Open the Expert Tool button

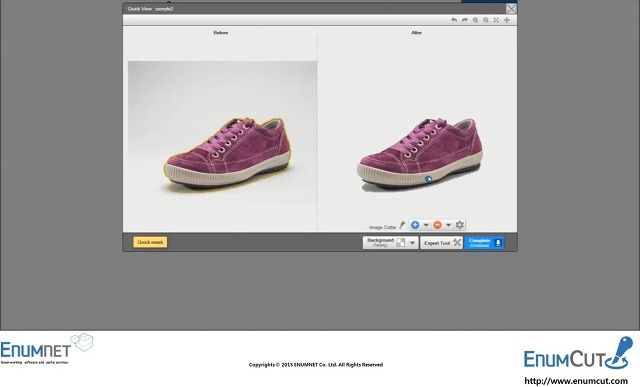(x=442, y=242)
